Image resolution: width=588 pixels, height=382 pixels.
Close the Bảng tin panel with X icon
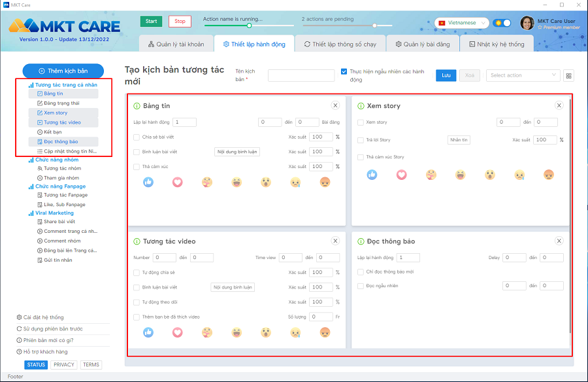[x=335, y=105]
